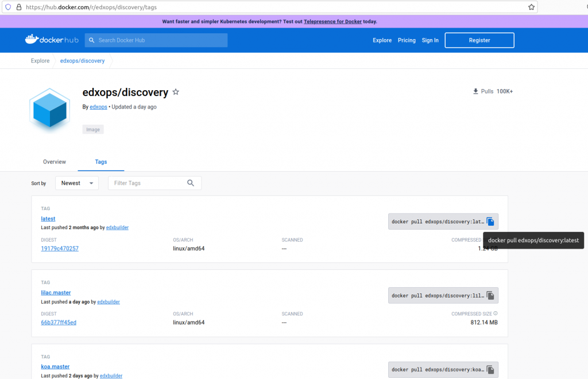Click the Explore breadcrumb
This screenshot has width=588, height=379.
tap(40, 61)
